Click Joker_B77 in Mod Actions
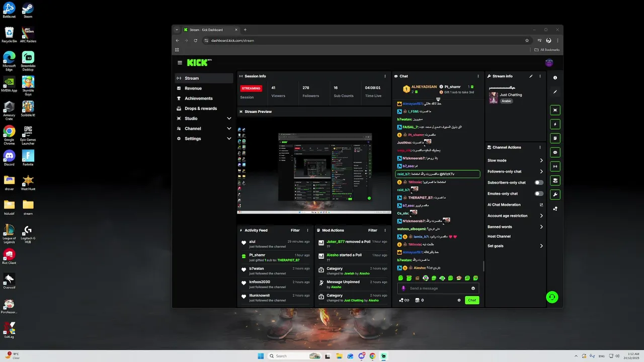This screenshot has width=644, height=362. [x=336, y=241]
